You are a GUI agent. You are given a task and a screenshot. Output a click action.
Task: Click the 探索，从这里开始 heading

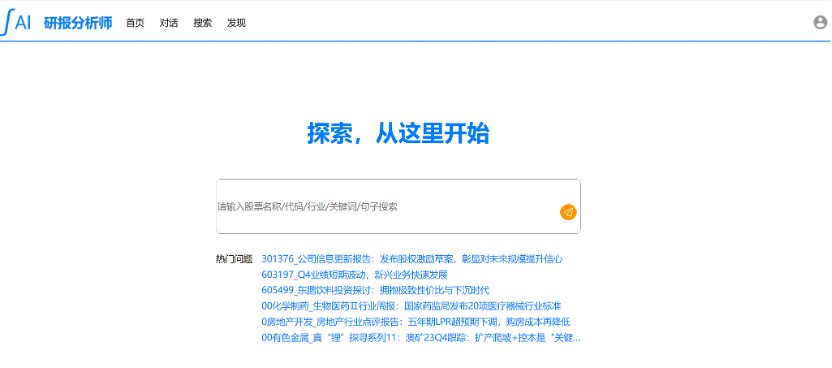tap(398, 133)
